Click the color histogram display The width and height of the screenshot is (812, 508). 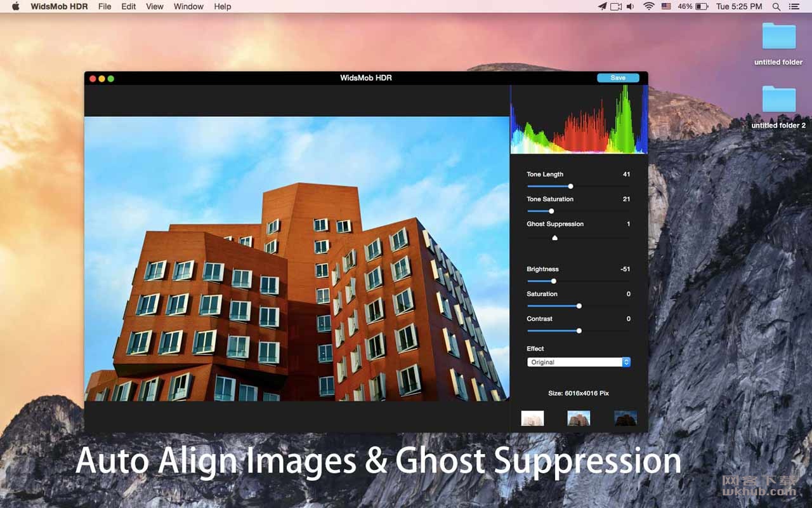[x=579, y=119]
